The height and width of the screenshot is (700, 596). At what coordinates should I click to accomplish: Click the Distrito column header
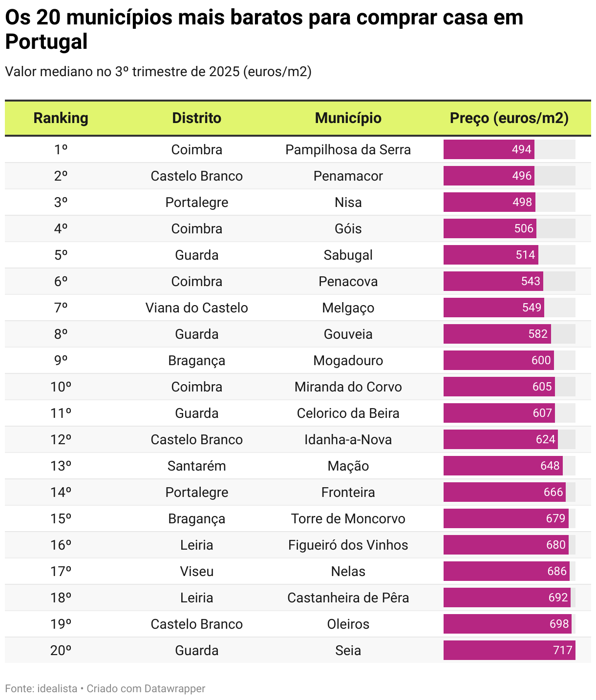pyautogui.click(x=197, y=118)
